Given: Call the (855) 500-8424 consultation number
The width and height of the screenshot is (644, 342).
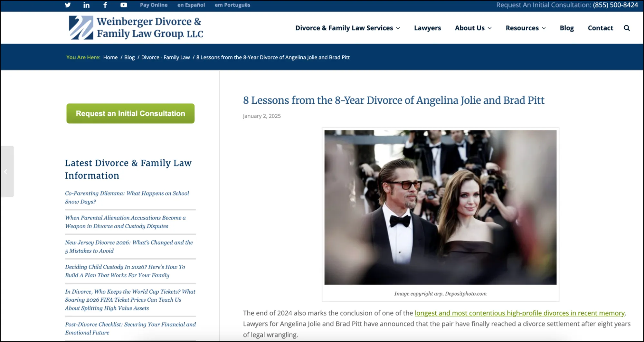Looking at the screenshot, I should click(615, 5).
